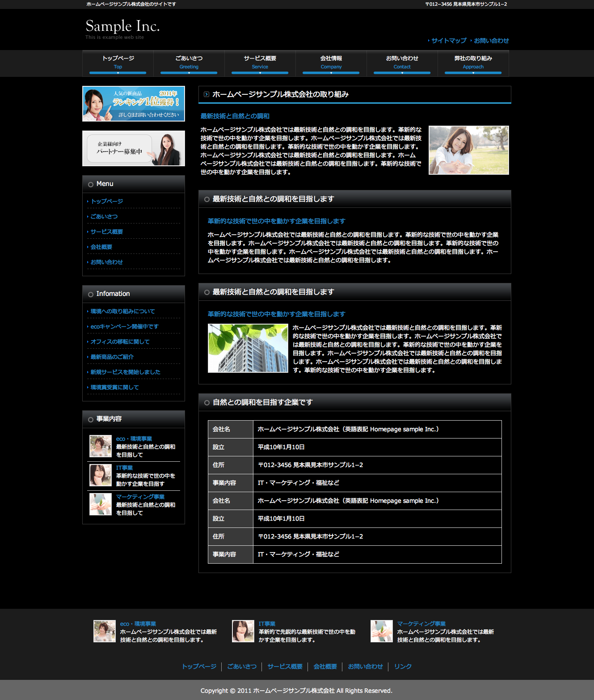Click the Sample Inc. site logo

tap(122, 27)
